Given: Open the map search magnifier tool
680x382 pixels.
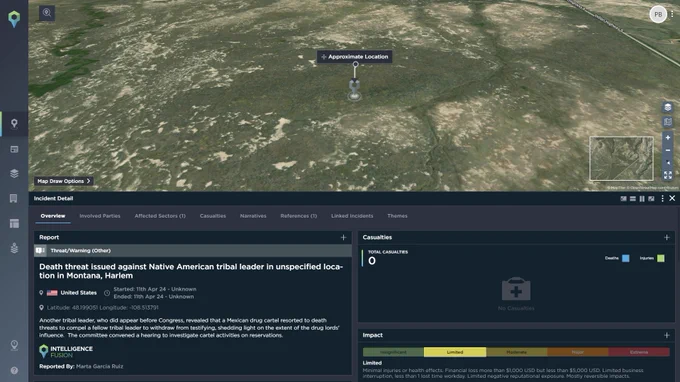Looking at the screenshot, I should point(47,13).
